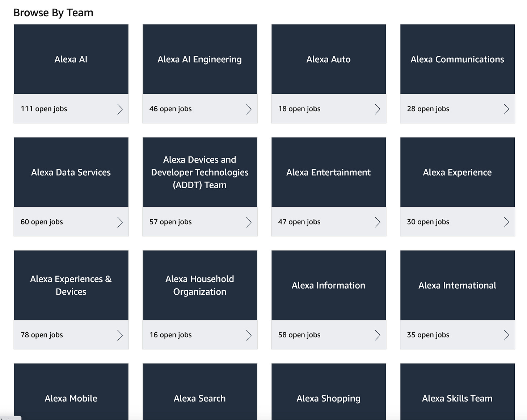The image size is (527, 420).
Task: Click the arrow beside 18 open jobs
Action: [x=378, y=109]
